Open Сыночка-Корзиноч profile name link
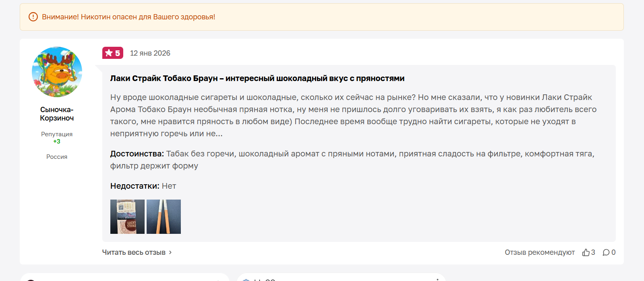The height and width of the screenshot is (281, 644). pyautogui.click(x=57, y=114)
